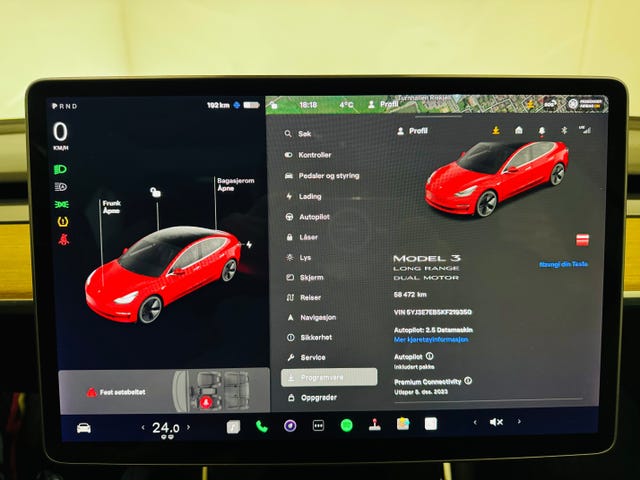Open the green Phone app
The image size is (640, 480).
(x=262, y=427)
